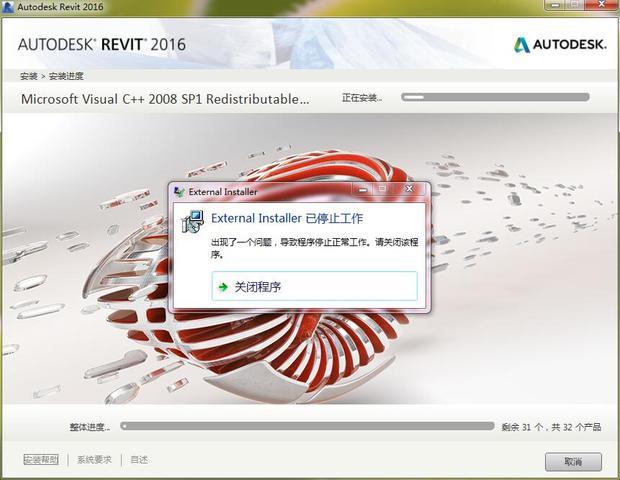The image size is (620, 480).
Task: Click the 整体进度 overall progress bar
Action: click(307, 426)
